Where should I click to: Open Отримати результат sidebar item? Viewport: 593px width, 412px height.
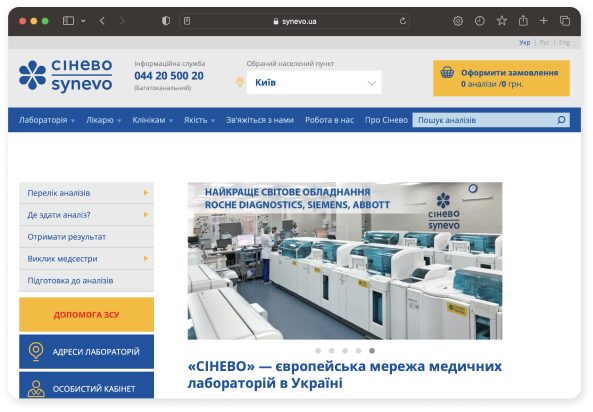[x=86, y=237]
